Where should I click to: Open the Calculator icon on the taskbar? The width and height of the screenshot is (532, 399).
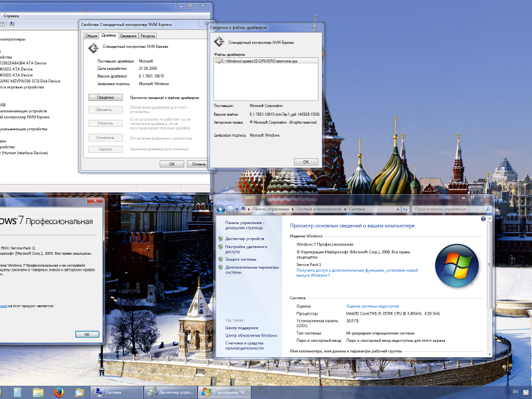tap(17, 392)
